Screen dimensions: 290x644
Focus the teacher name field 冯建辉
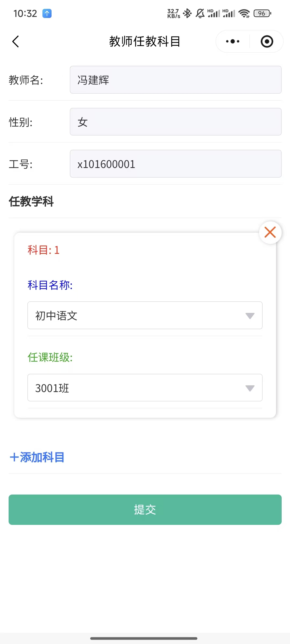click(176, 80)
